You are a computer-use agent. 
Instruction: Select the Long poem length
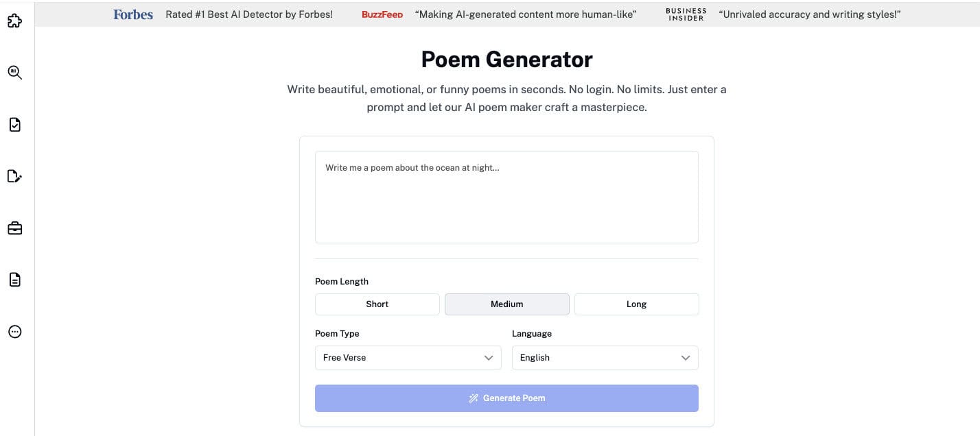pyautogui.click(x=636, y=304)
